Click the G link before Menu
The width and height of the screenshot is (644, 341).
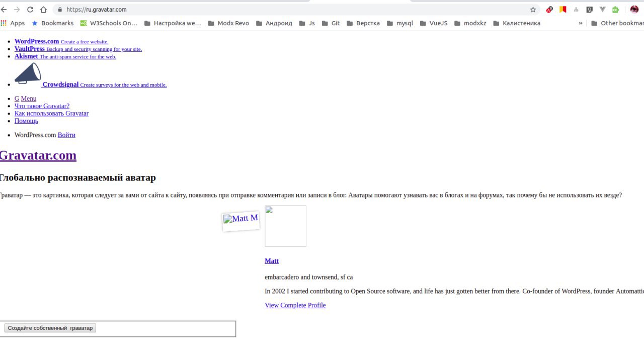17,99
